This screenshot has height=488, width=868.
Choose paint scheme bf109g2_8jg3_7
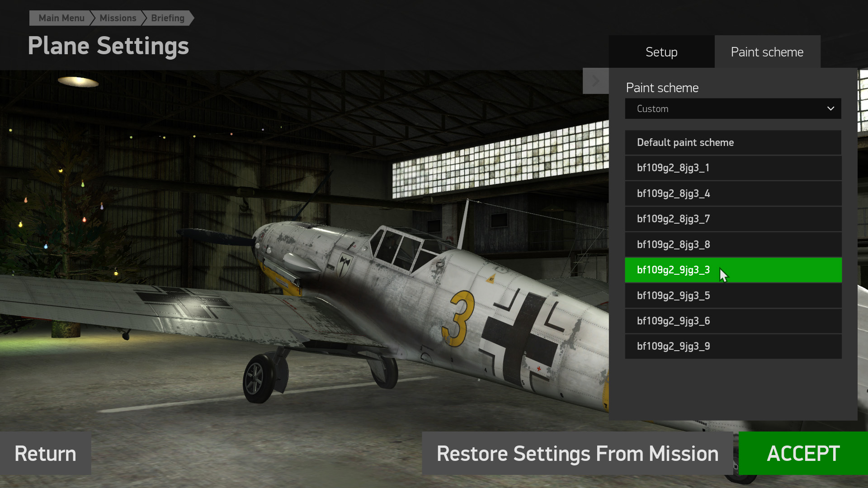[x=733, y=219]
